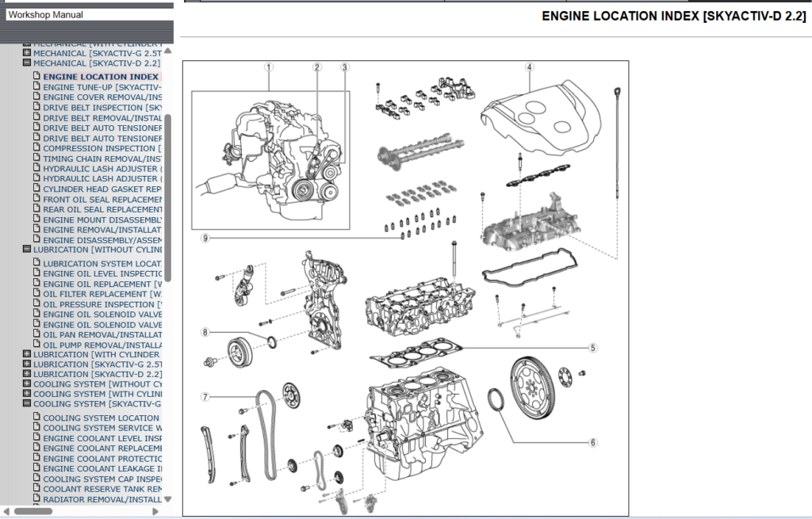Expand MECHANICAL [SKYACTIV-G 2.5T section
This screenshot has height=519, width=812.
[x=27, y=53]
